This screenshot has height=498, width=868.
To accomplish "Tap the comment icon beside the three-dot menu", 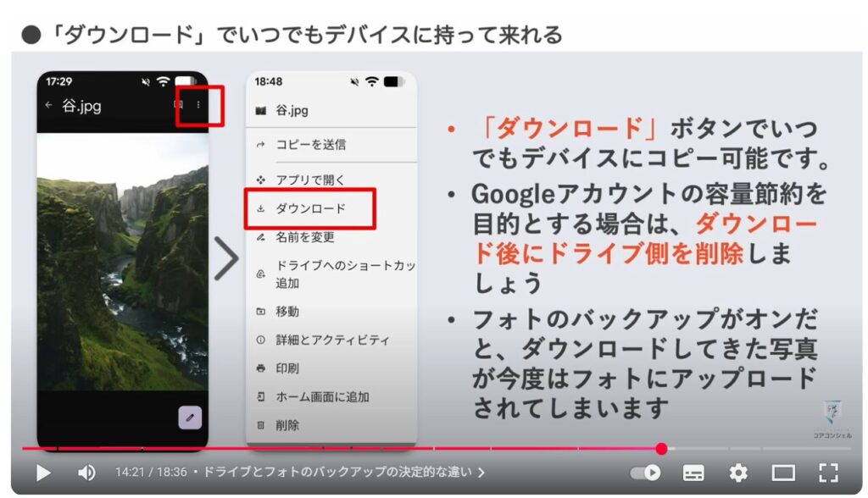I will pos(178,104).
